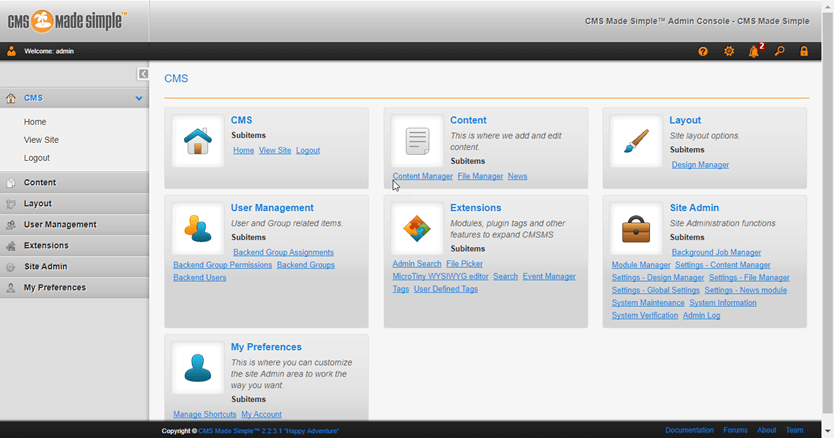Click the person icon in My Preferences card
This screenshot has height=438, width=834.
(198, 368)
